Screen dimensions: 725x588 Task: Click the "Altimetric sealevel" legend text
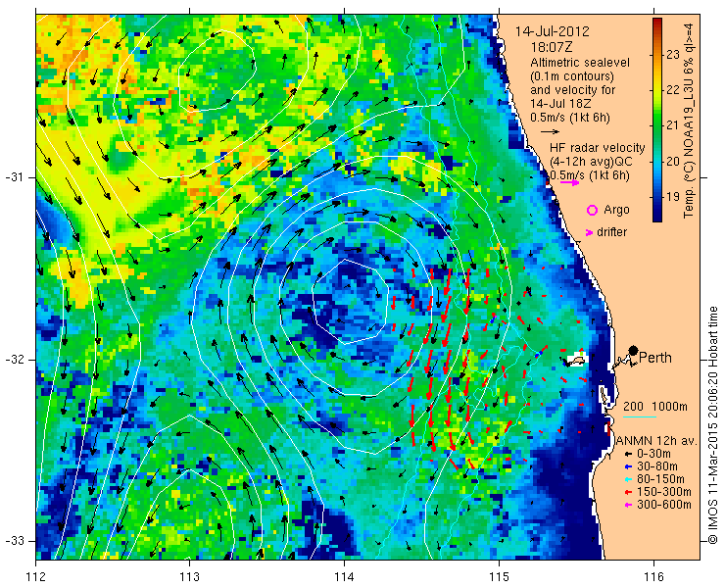[580, 62]
